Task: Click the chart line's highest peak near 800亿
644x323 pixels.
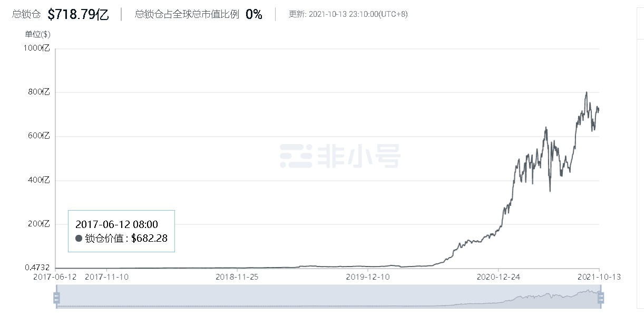Action: coord(587,93)
